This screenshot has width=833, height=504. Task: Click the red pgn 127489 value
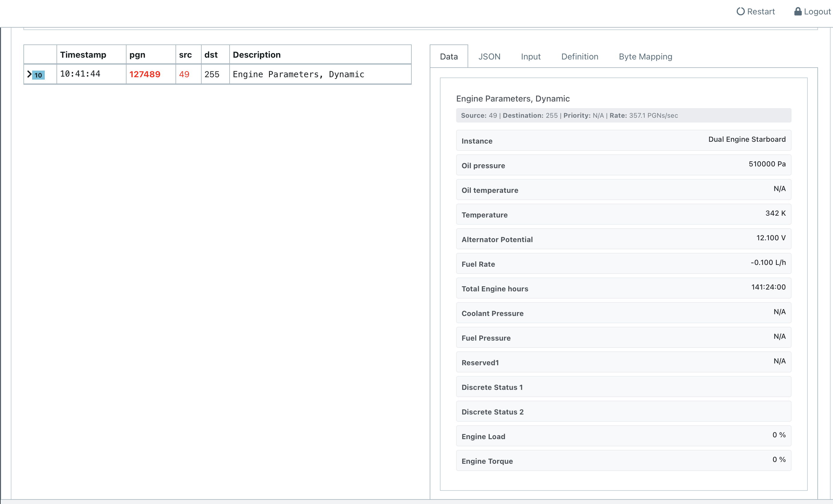point(145,74)
